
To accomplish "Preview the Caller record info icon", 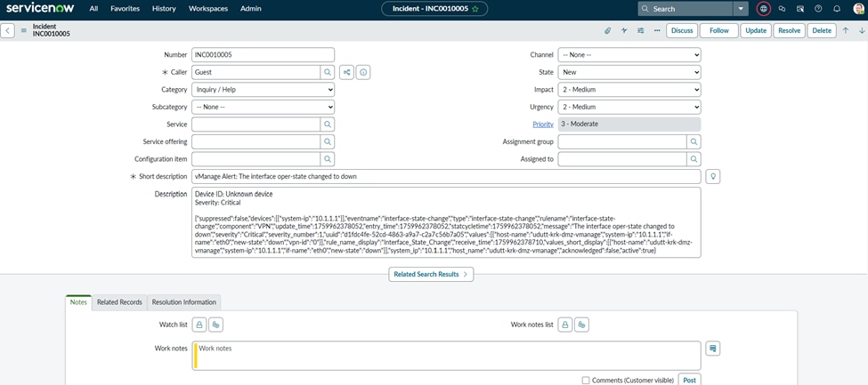I will pos(363,72).
